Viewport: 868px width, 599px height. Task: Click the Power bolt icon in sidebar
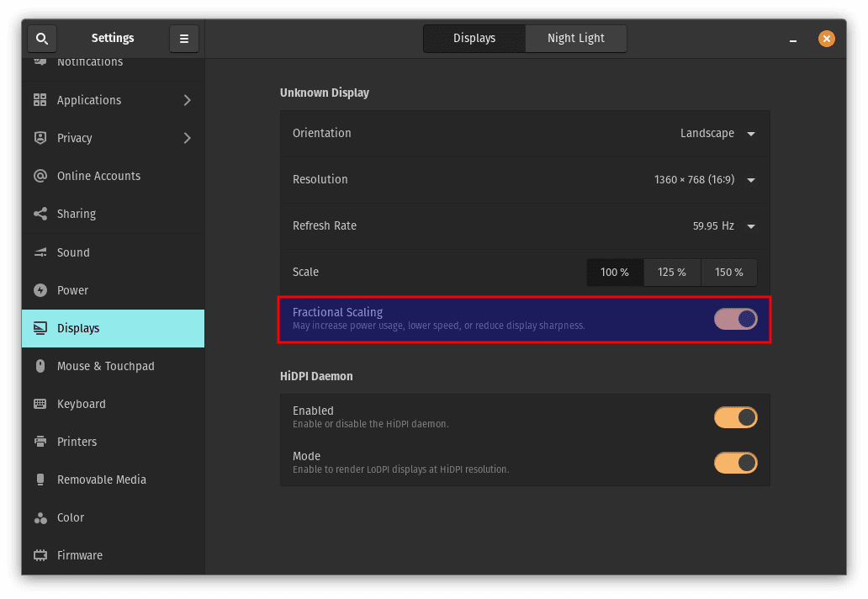(x=40, y=290)
